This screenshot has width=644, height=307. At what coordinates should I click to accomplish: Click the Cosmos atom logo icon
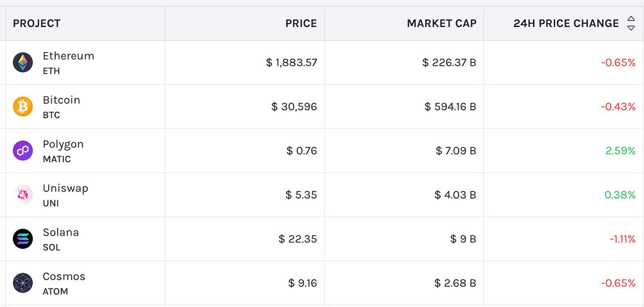click(x=23, y=283)
